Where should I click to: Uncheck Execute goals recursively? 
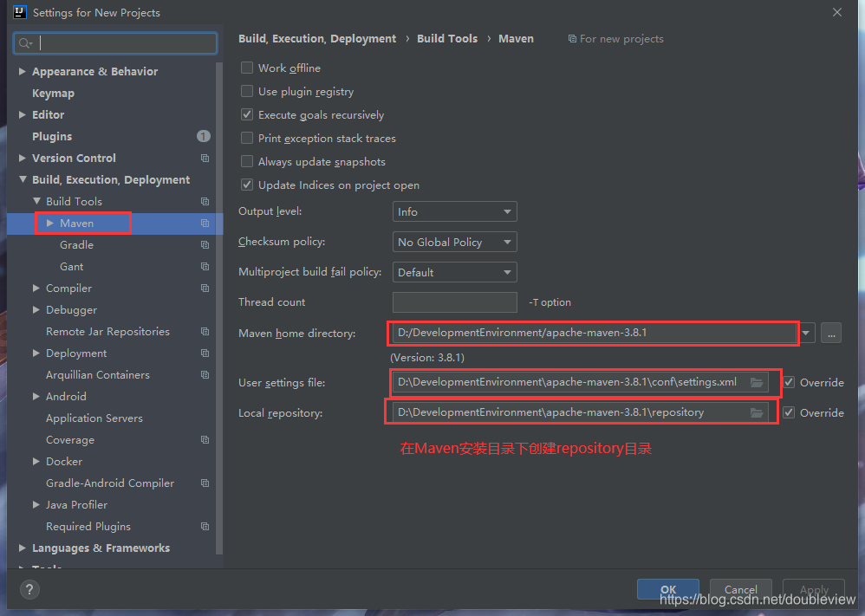[247, 114]
